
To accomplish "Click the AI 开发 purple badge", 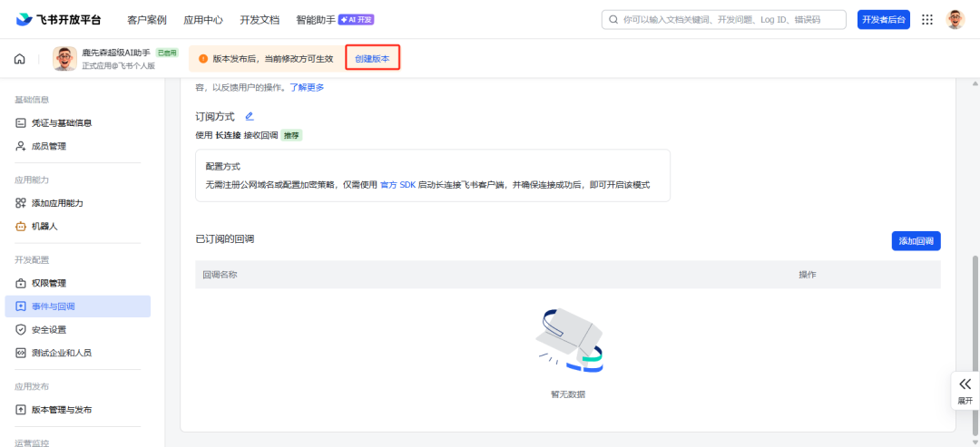I will coord(357,19).
